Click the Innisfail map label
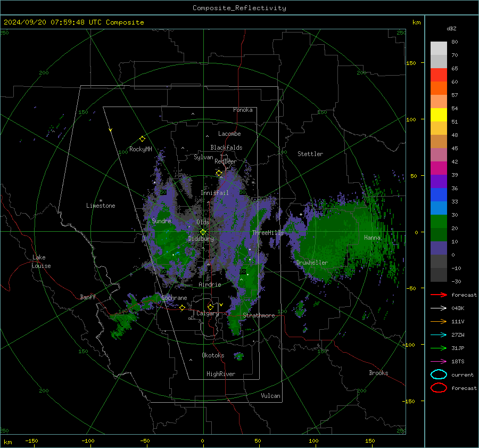 (x=214, y=193)
